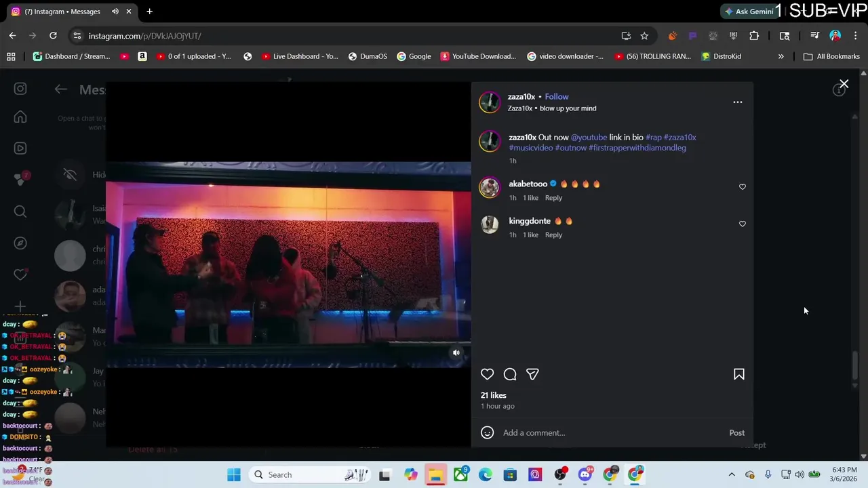Screen dimensions: 868x488
Task: Open the browser extensions puzzle icon
Action: click(x=754, y=36)
